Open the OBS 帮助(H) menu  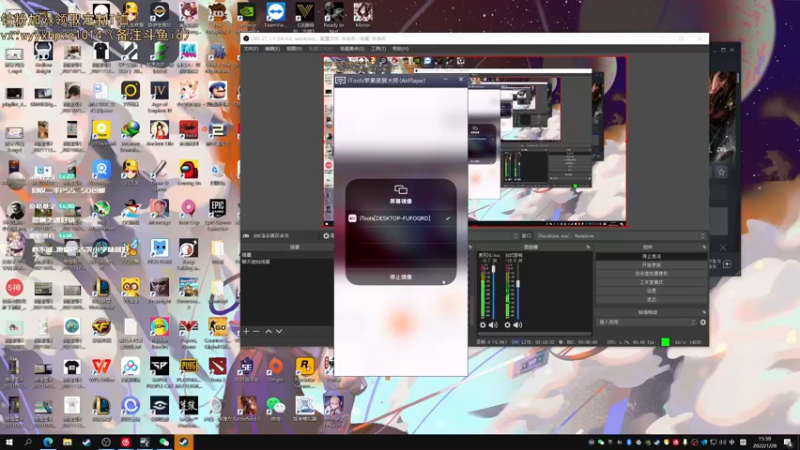click(x=400, y=49)
